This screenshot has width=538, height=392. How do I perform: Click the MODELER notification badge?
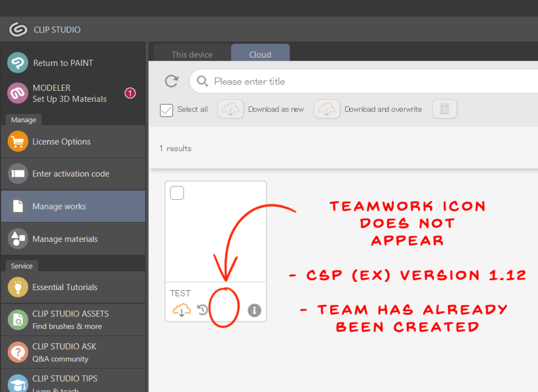(130, 93)
